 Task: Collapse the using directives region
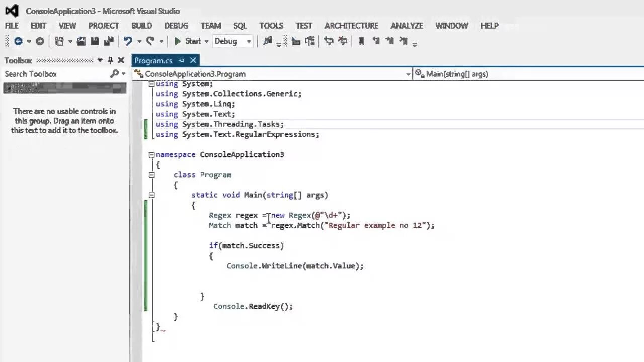(151, 84)
